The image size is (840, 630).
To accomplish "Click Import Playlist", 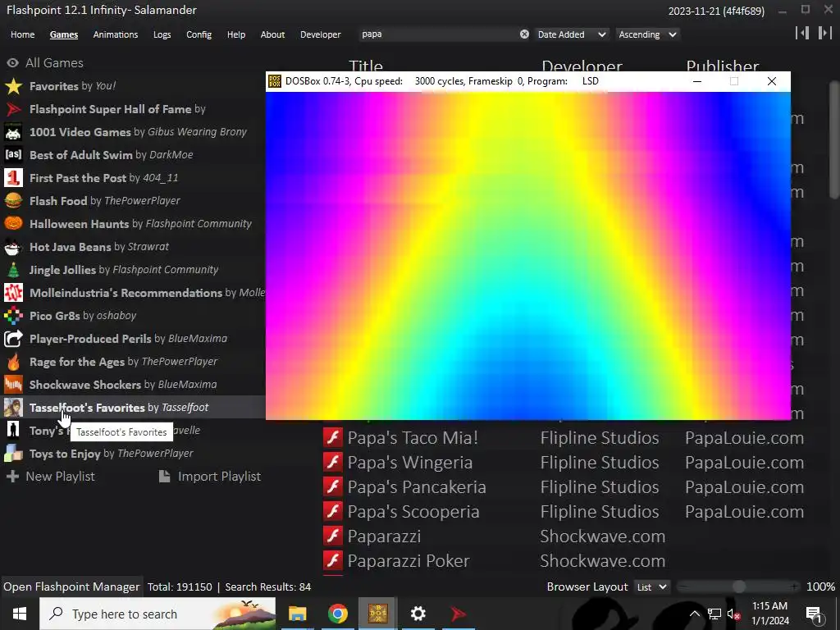I will pyautogui.click(x=210, y=477).
